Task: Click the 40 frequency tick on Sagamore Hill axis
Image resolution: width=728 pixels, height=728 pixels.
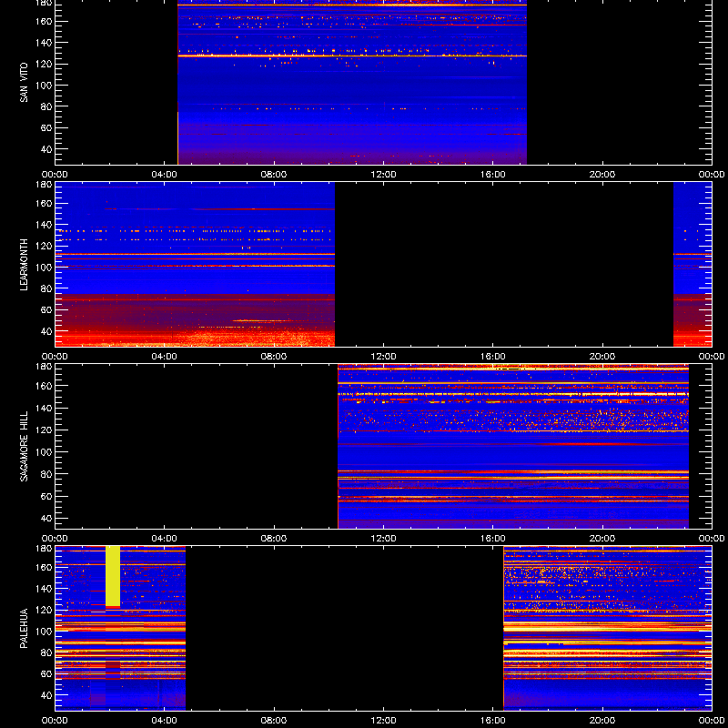Action: pos(46,518)
